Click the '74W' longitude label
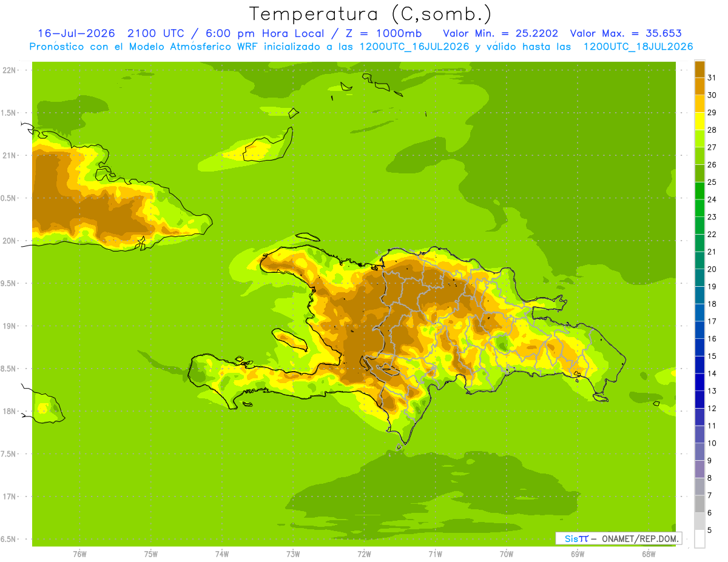The width and height of the screenshot is (728, 562). pyautogui.click(x=222, y=554)
